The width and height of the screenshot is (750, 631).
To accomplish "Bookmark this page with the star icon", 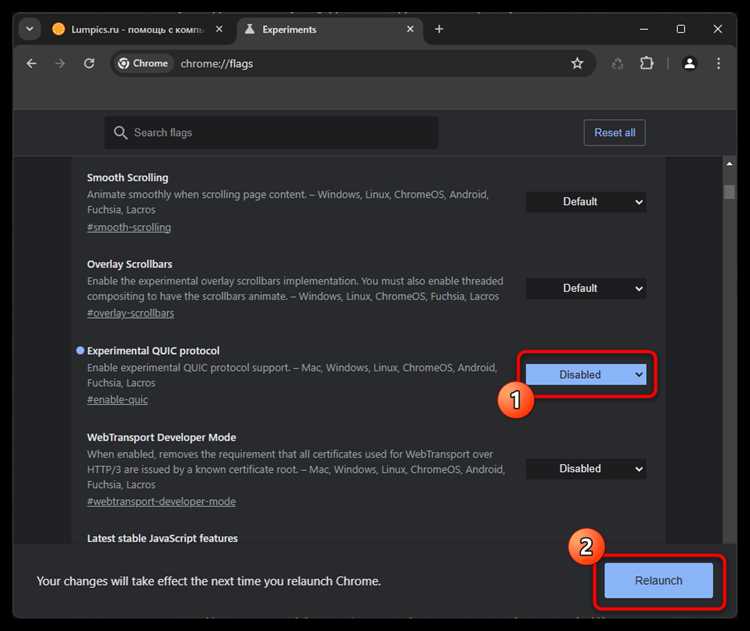I will pyautogui.click(x=577, y=64).
